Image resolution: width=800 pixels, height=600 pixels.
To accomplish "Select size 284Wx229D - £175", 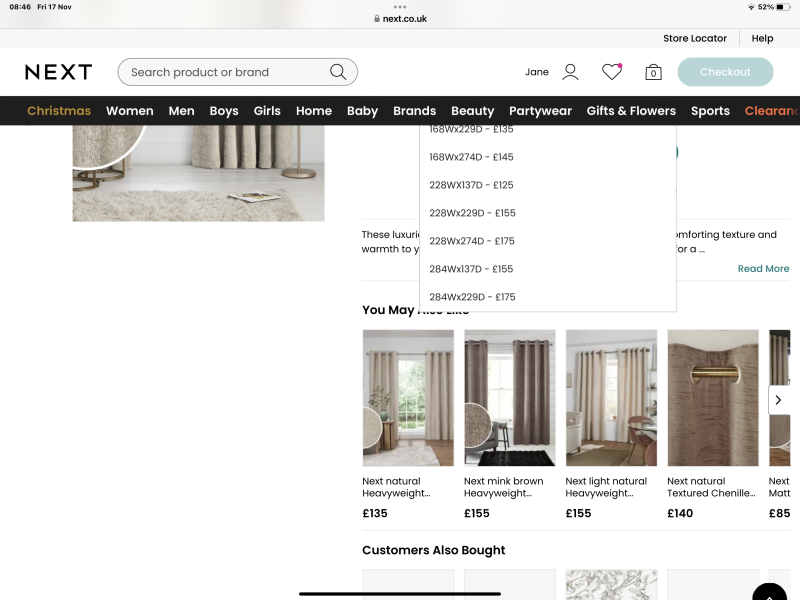I will [548, 297].
